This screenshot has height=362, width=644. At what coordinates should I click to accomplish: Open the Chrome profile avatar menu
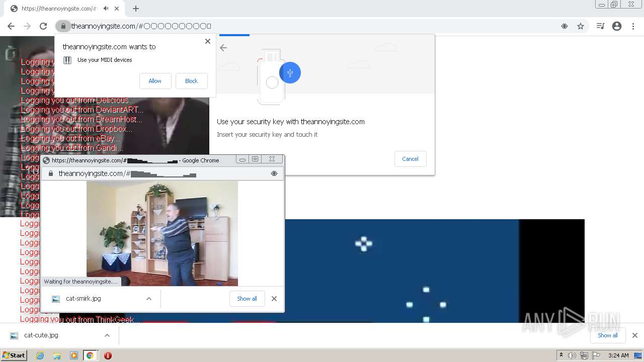pyautogui.click(x=617, y=26)
